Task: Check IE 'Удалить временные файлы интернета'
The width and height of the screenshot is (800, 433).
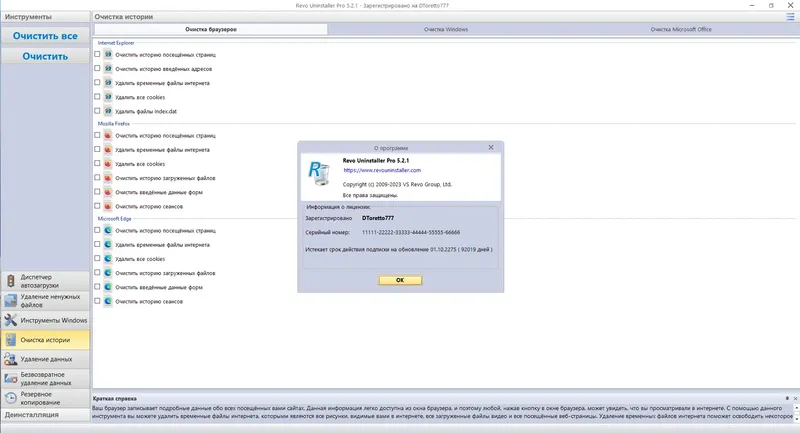Action: (x=97, y=82)
